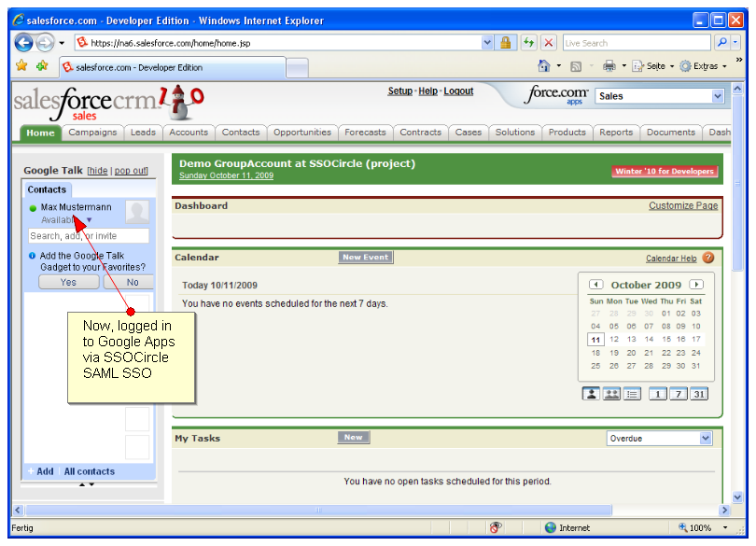This screenshot has width=756, height=546.
Task: Click Max Mustermann's avatar thumbnail
Action: pos(137,212)
